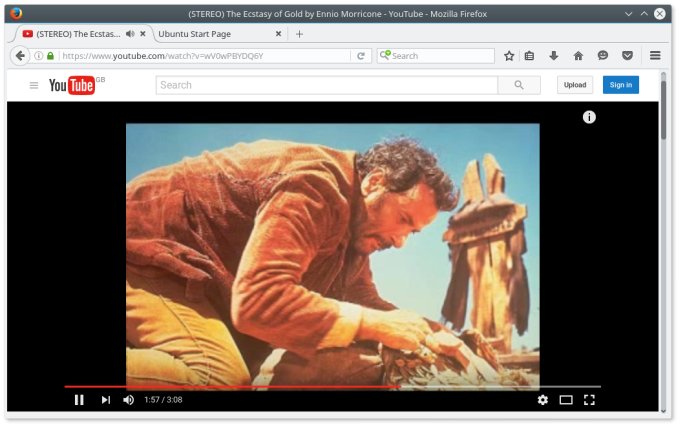Switch to the Ubuntu Start Page tab

(219, 34)
